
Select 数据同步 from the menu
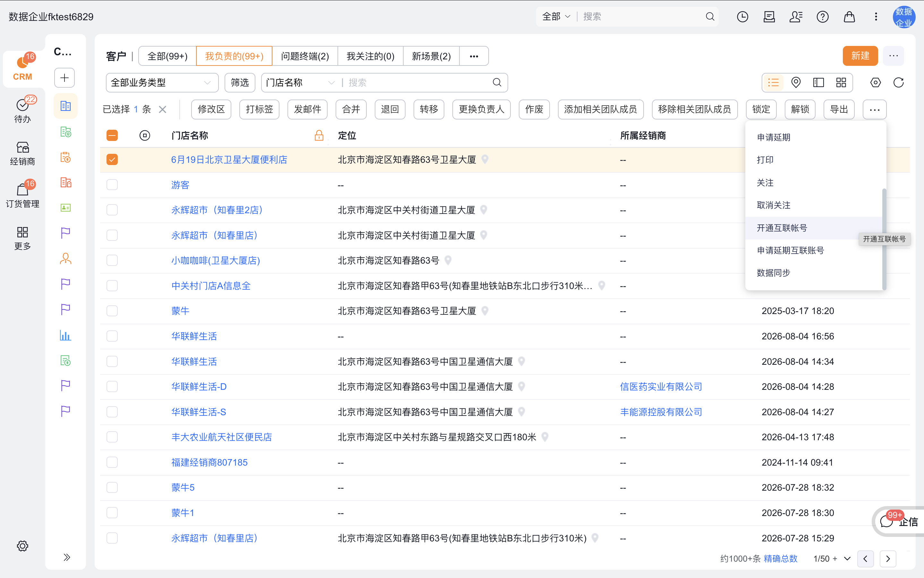813,273
